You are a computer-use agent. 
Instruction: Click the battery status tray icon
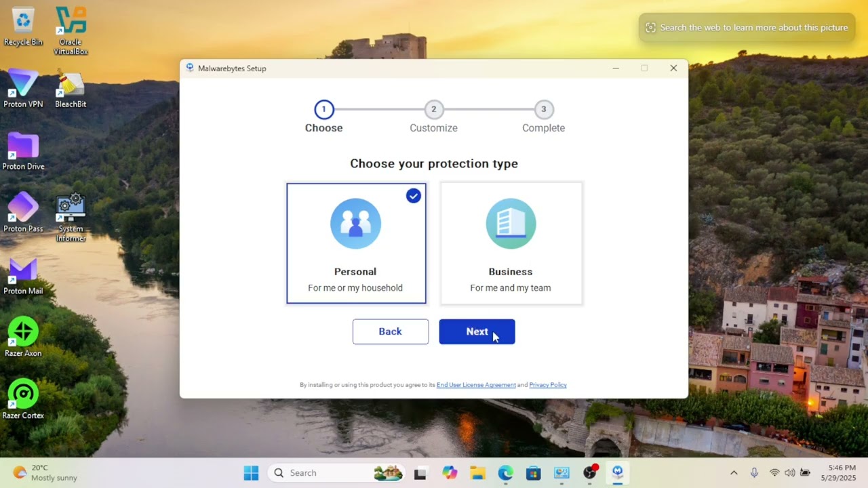click(806, 473)
